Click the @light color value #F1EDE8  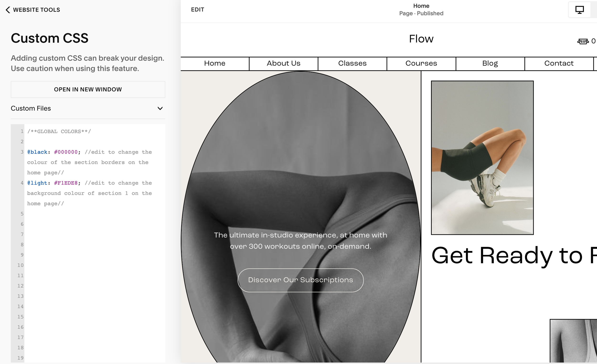[66, 183]
